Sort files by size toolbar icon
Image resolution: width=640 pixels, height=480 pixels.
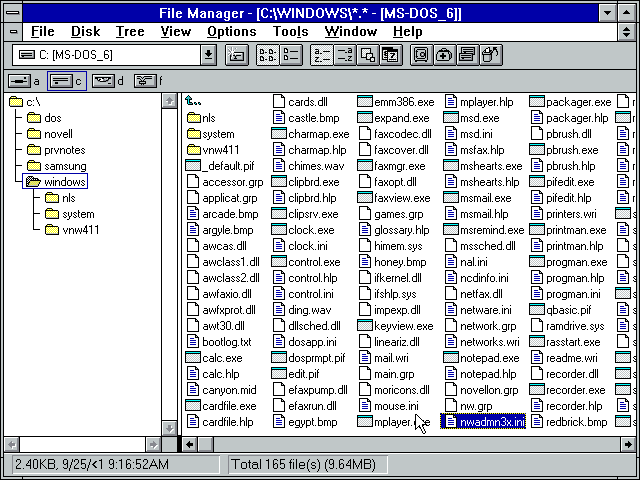[x=368, y=55]
